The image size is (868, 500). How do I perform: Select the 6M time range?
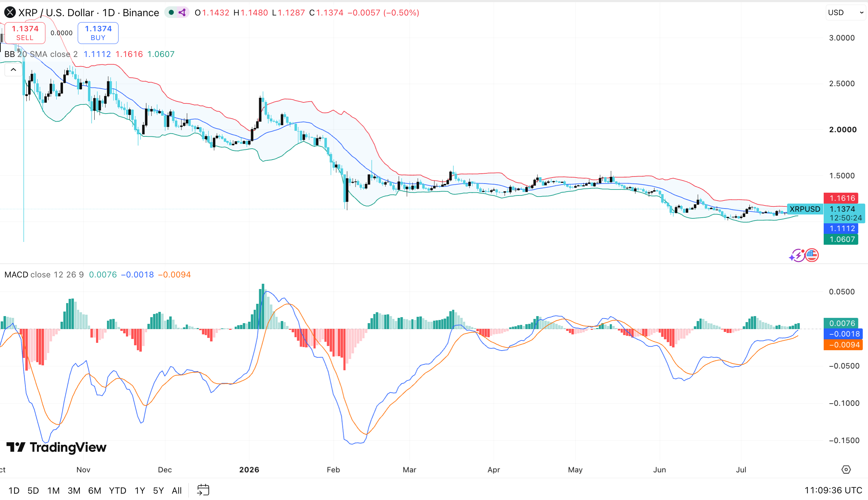[95, 491]
